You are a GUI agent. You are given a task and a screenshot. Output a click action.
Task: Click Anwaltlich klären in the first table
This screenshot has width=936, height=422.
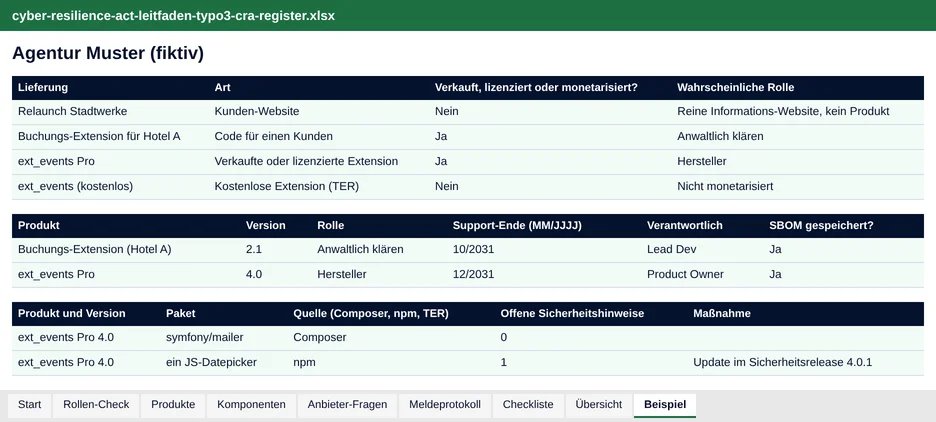[x=720, y=137]
